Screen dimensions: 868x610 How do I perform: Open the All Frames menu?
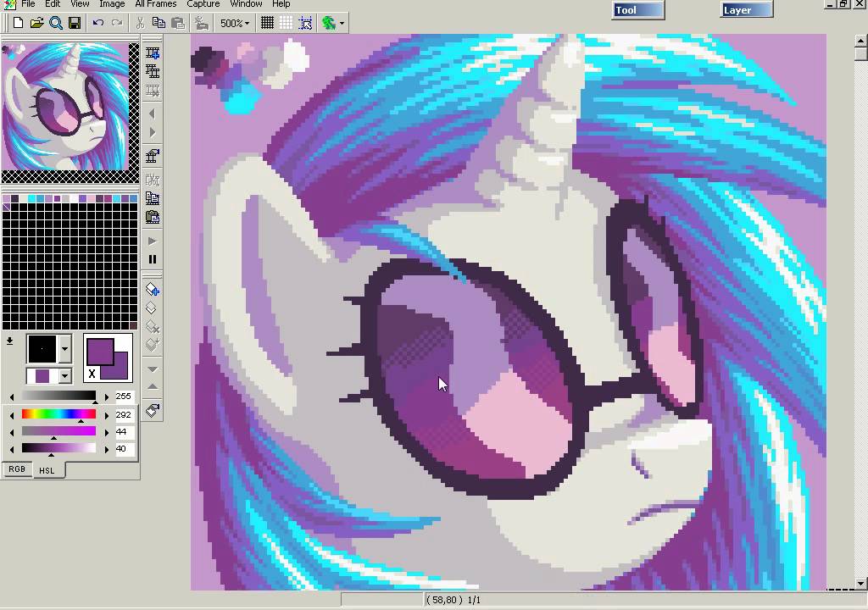tap(156, 4)
